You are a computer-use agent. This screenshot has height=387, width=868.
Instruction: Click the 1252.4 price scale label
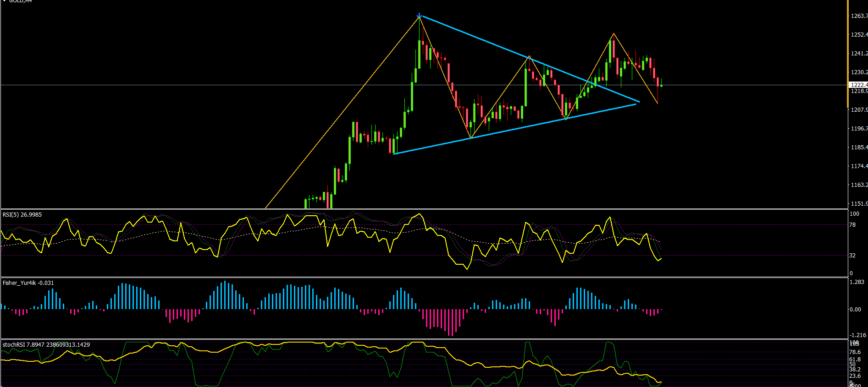[859, 35]
